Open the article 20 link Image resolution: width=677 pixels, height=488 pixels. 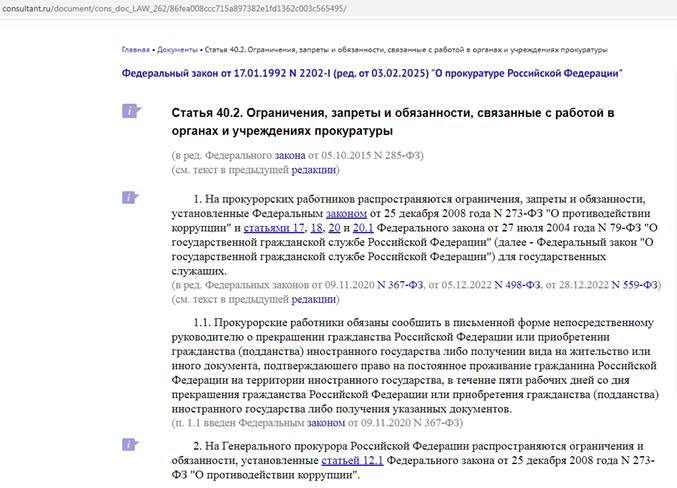tap(334, 228)
